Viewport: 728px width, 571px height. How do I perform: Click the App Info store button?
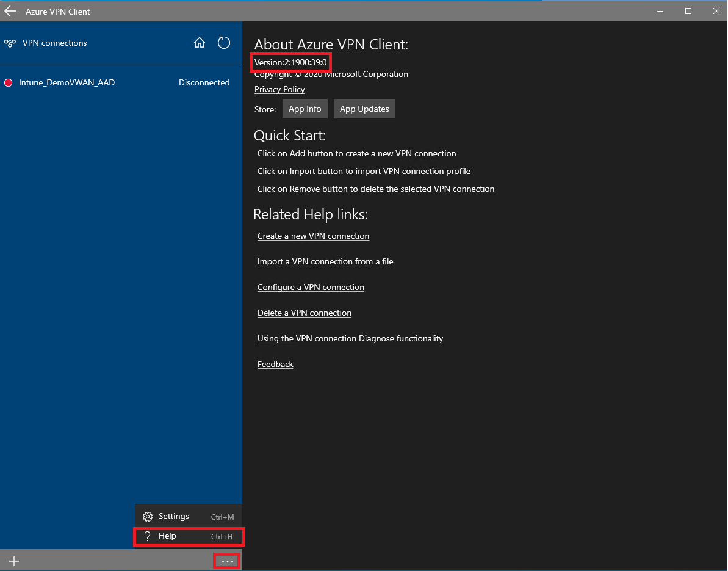305,109
